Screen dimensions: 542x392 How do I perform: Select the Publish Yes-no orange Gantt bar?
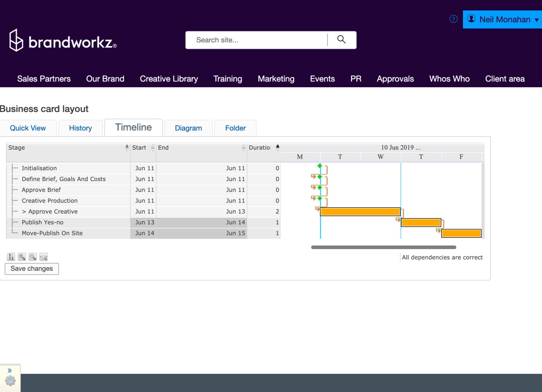click(x=421, y=222)
